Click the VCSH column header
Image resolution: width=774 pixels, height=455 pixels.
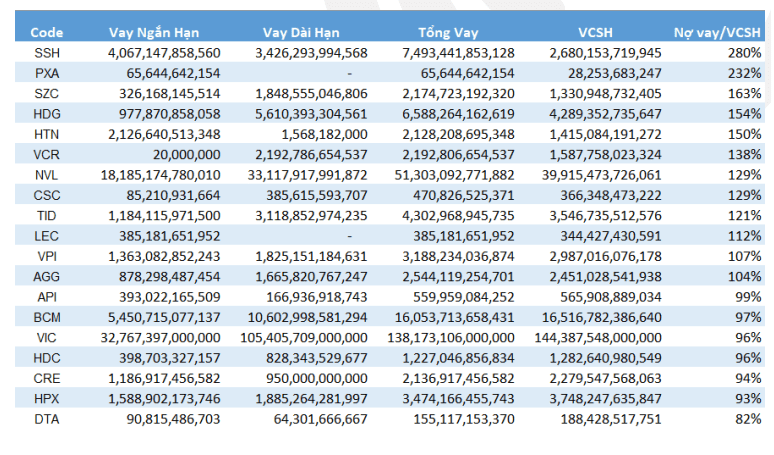pyautogui.click(x=595, y=33)
